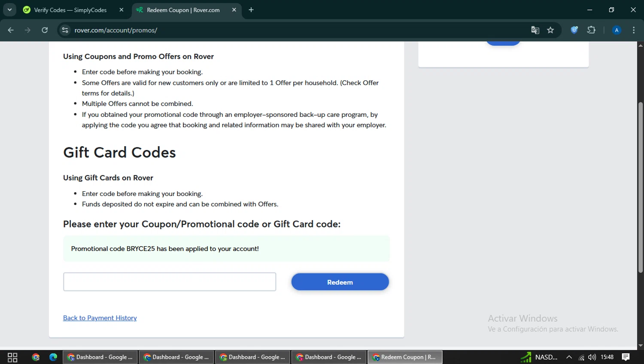The width and height of the screenshot is (644, 364).
Task: Click the 'Multiple Offers cannot be combined.' bullet
Action: [137, 104]
